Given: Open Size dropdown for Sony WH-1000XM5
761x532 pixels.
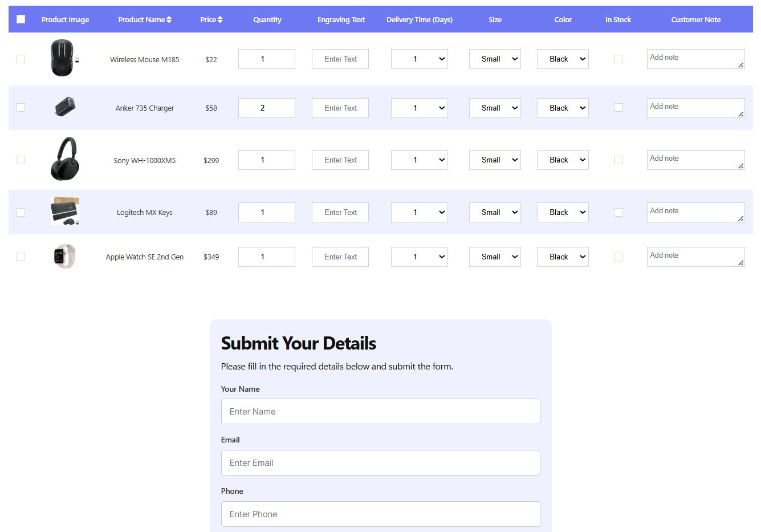Looking at the screenshot, I should [x=495, y=160].
